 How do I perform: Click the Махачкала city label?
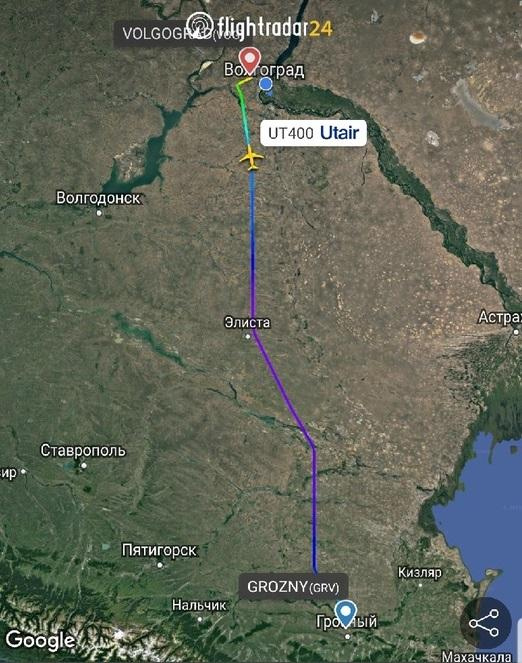click(x=476, y=657)
